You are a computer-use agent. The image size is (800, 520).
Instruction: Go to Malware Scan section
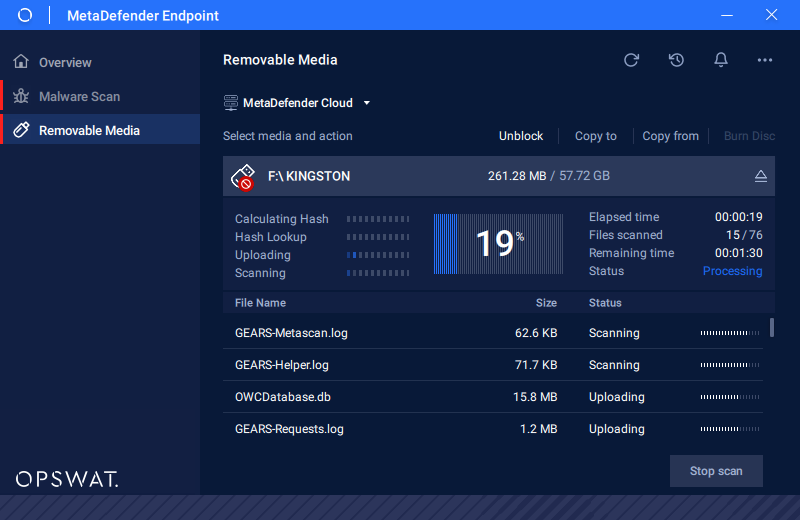pyautogui.click(x=100, y=96)
